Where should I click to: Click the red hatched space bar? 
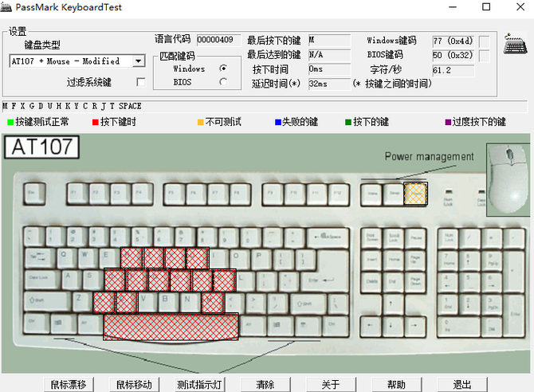click(171, 327)
